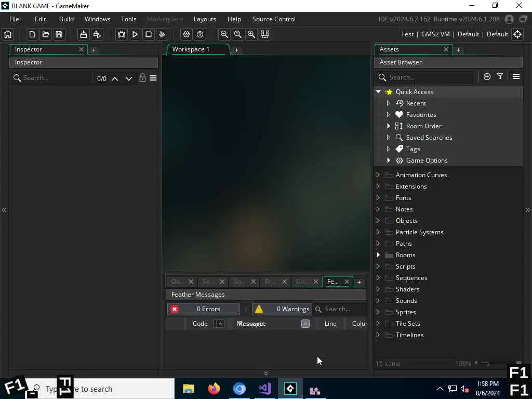Add a new tab beside Assets
The image size is (532, 399).
click(x=458, y=50)
